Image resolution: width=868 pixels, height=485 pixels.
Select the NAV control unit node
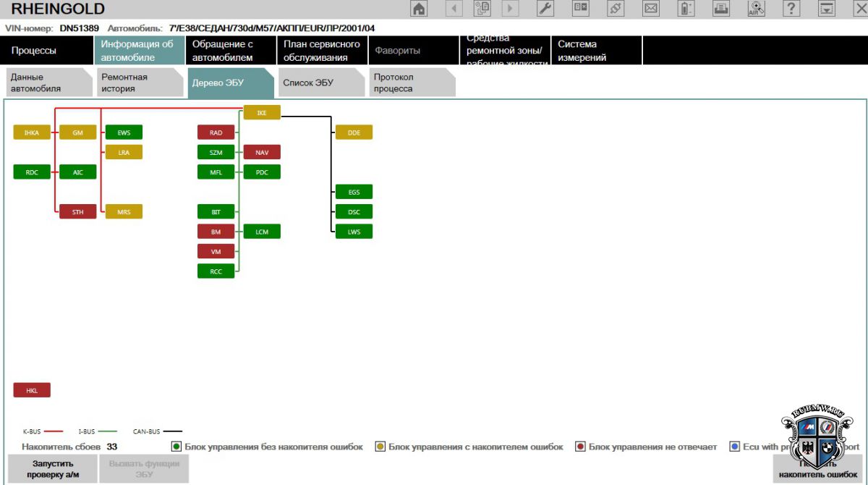click(262, 152)
